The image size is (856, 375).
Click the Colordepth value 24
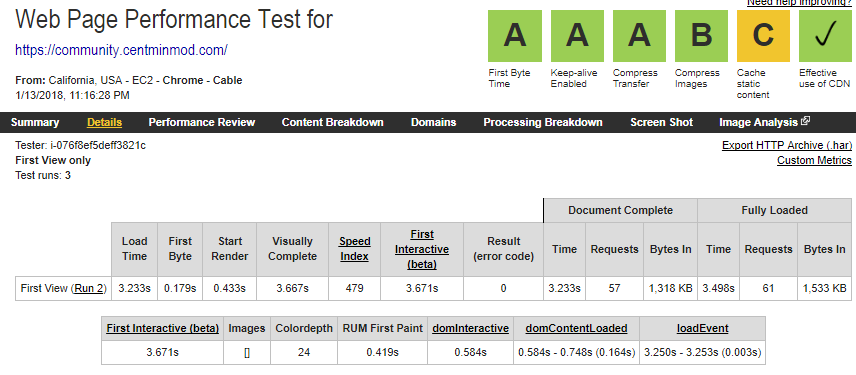304,353
